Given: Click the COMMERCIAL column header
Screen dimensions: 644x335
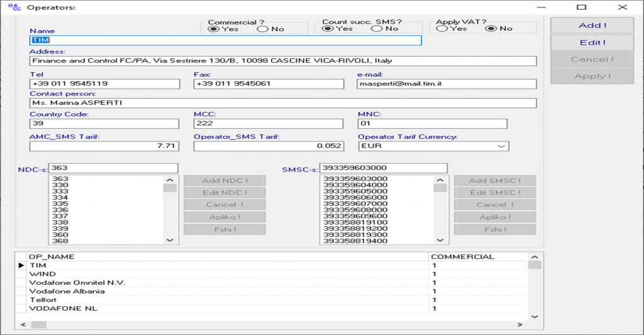Looking at the screenshot, I should [x=478, y=257].
